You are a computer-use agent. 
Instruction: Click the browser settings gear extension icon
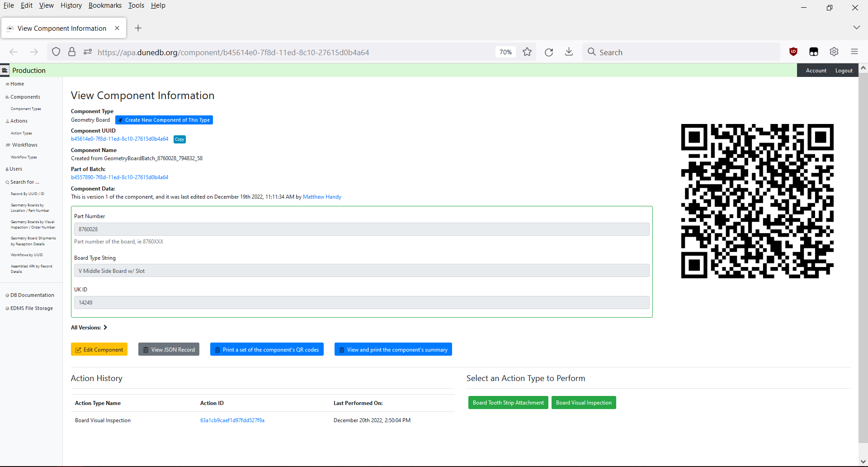(834, 52)
